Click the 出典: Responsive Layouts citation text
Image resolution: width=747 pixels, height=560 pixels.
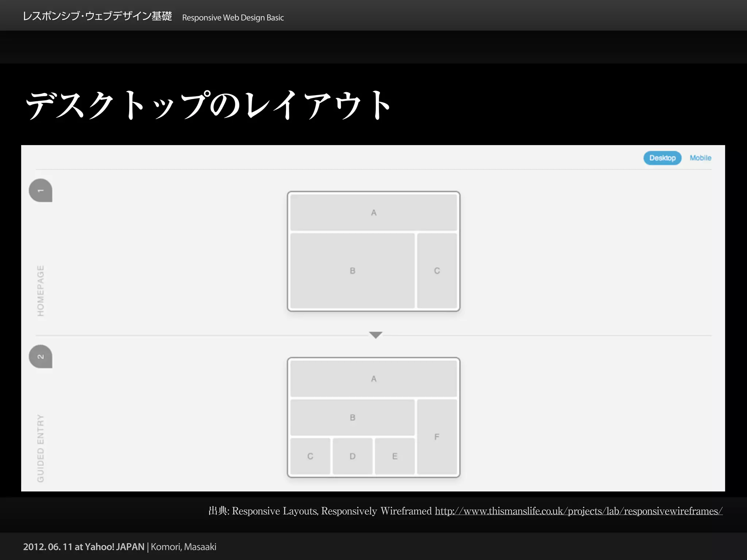(x=320, y=511)
